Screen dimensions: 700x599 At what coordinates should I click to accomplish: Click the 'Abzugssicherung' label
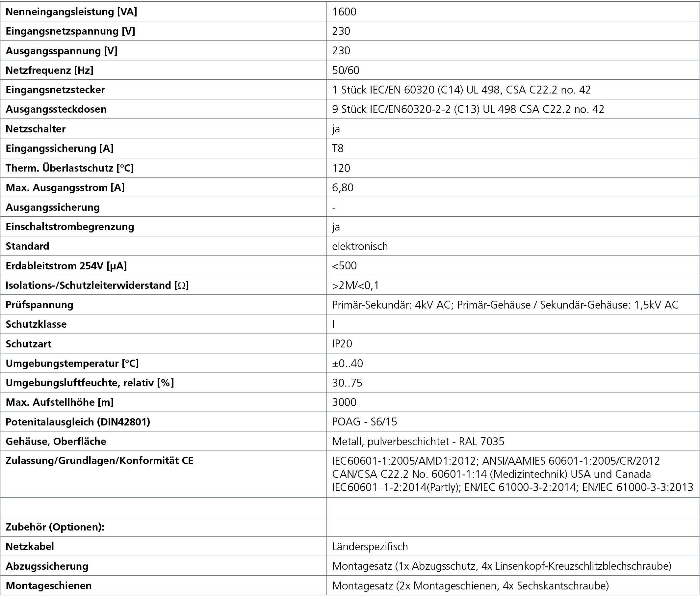pyautogui.click(x=47, y=566)
